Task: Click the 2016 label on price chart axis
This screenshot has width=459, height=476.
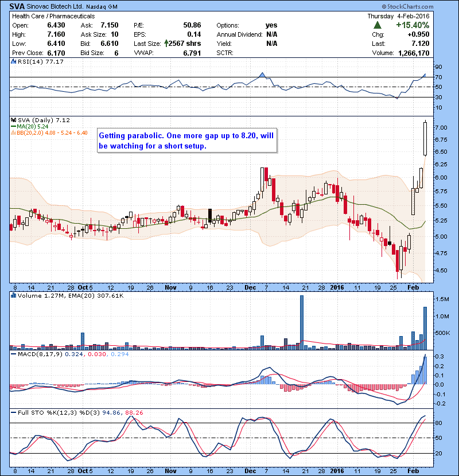Action: click(337, 287)
